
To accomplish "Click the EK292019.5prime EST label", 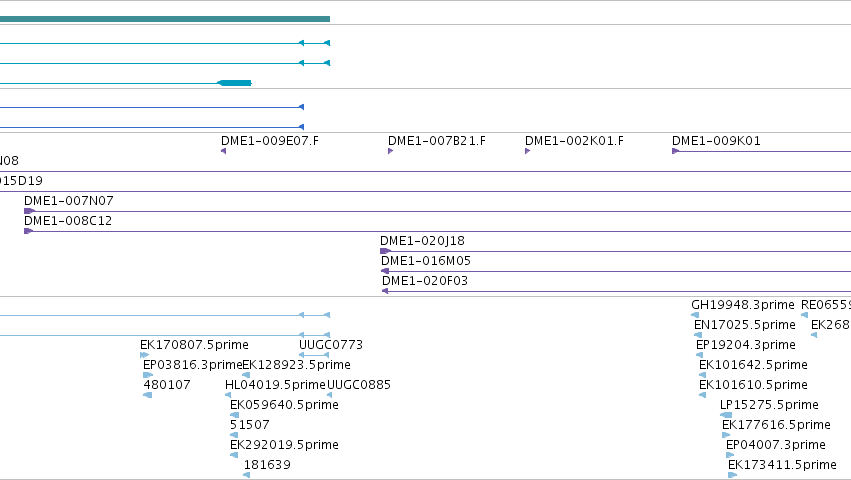I will pyautogui.click(x=284, y=445).
